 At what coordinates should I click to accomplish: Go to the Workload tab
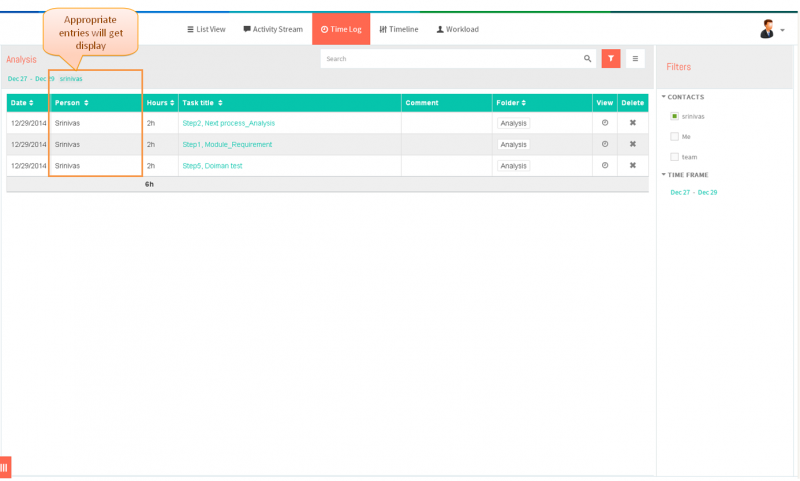tap(458, 29)
